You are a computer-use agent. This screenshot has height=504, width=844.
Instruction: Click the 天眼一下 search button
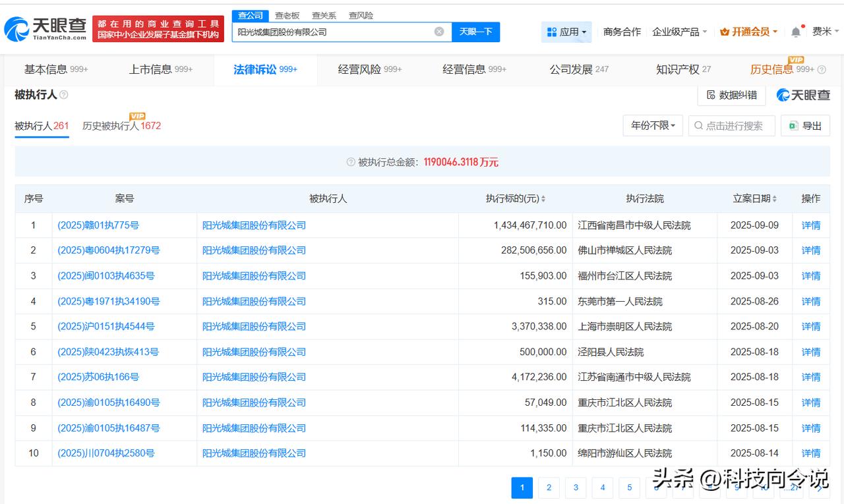click(475, 32)
